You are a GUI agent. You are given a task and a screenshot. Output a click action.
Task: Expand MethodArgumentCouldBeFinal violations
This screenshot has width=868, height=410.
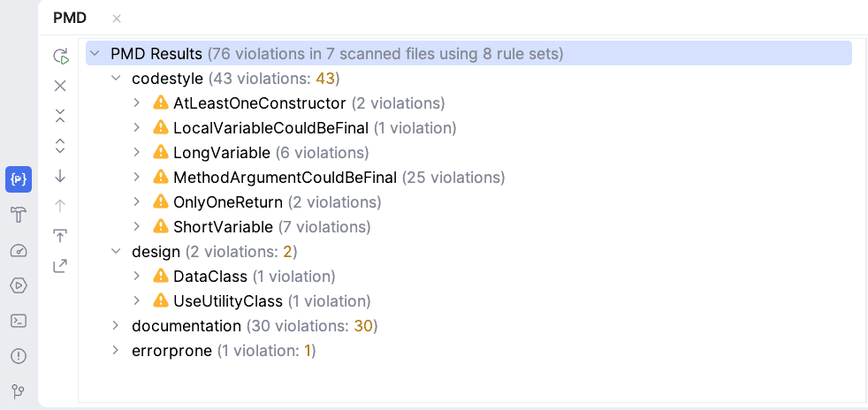137,178
